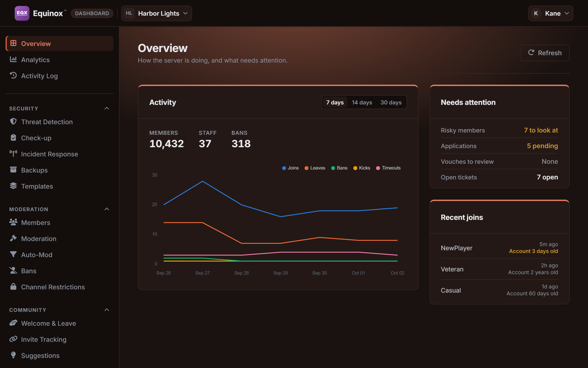Open Risky members 7 to look at
This screenshot has height=368, width=588.
pyautogui.click(x=499, y=130)
